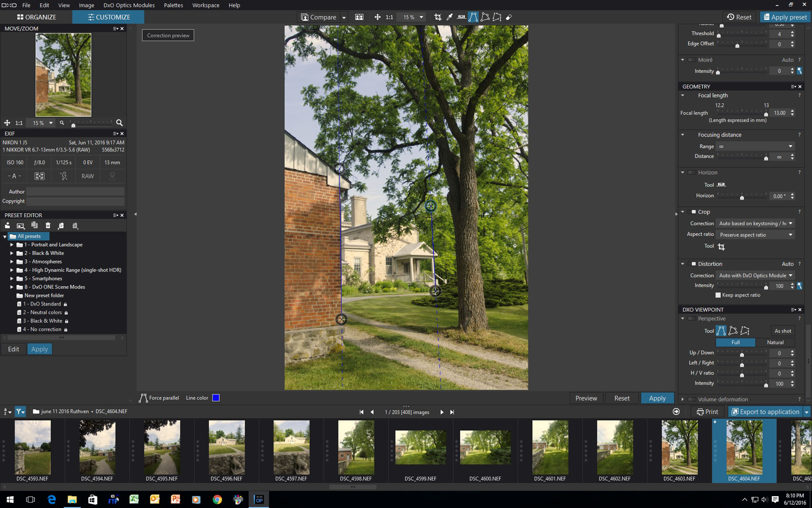Delete preset using the trash icon
The height and width of the screenshot is (508, 812).
[48, 225]
